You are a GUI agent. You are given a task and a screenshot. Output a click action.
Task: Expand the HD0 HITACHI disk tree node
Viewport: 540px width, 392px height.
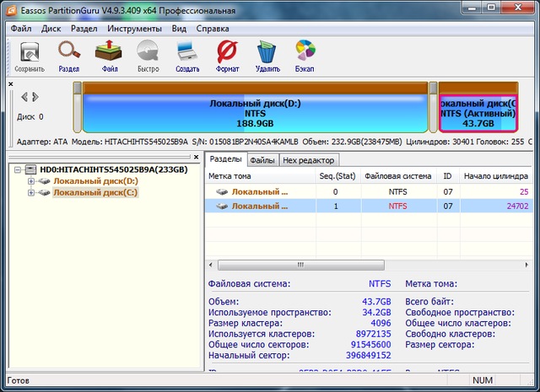pyautogui.click(x=19, y=169)
